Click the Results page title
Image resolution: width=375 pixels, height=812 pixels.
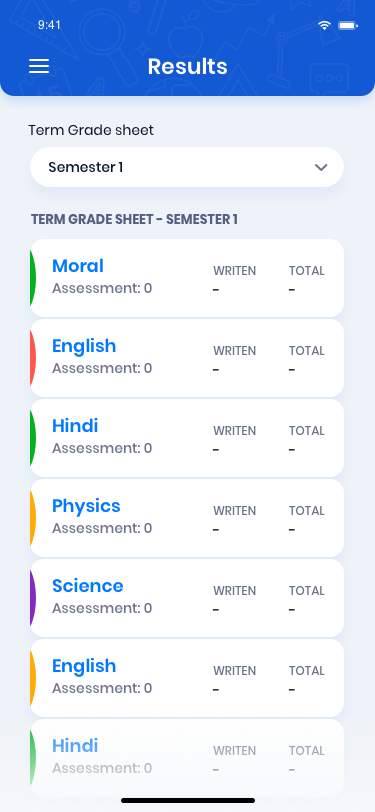[x=188, y=66]
